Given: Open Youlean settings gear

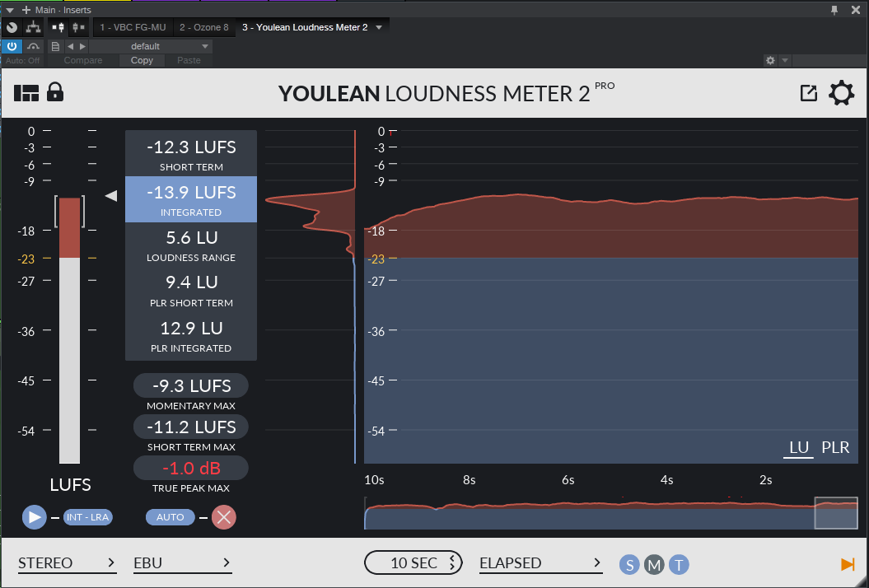Looking at the screenshot, I should (841, 93).
